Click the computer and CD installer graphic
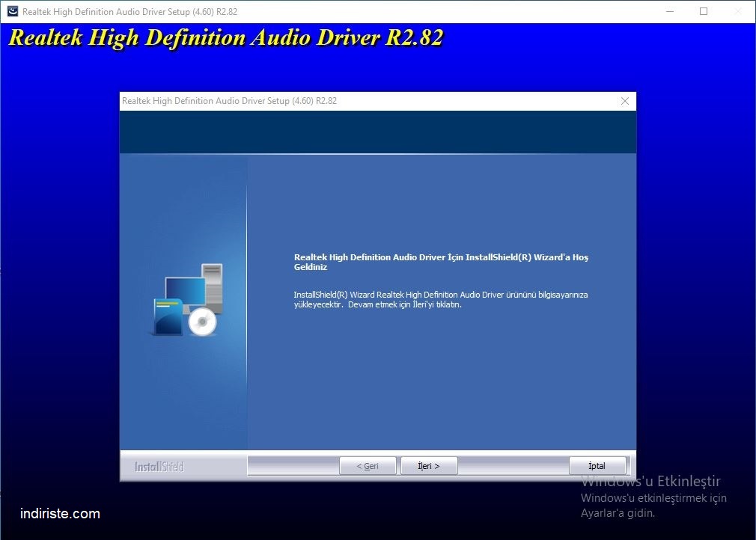This screenshot has width=756, height=540. coord(186,300)
